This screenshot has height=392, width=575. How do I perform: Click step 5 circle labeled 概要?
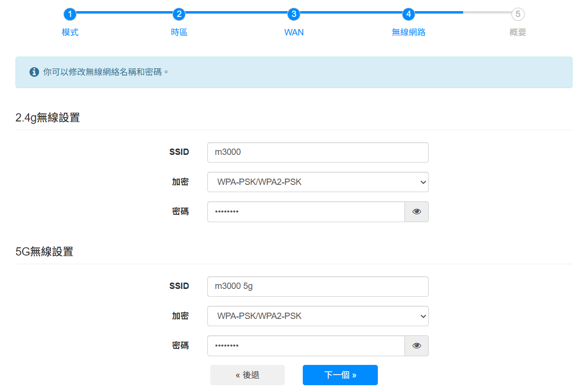click(x=517, y=14)
